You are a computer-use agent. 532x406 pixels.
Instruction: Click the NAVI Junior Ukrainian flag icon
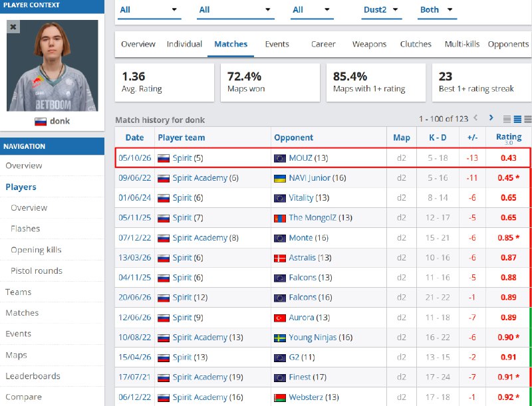(x=280, y=178)
